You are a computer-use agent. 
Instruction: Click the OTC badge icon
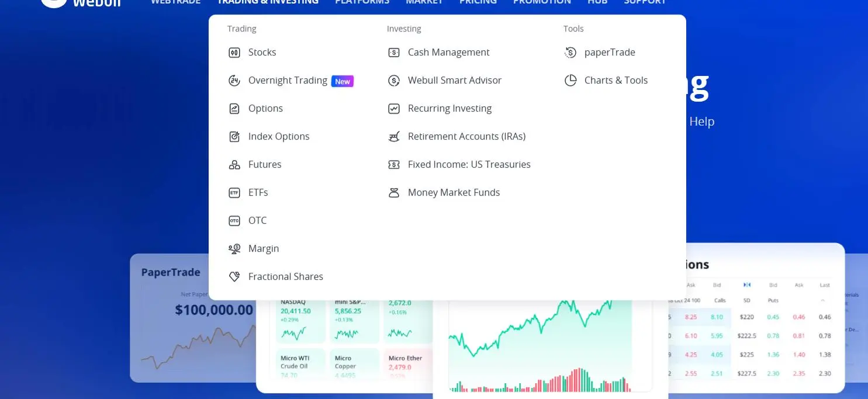(234, 221)
